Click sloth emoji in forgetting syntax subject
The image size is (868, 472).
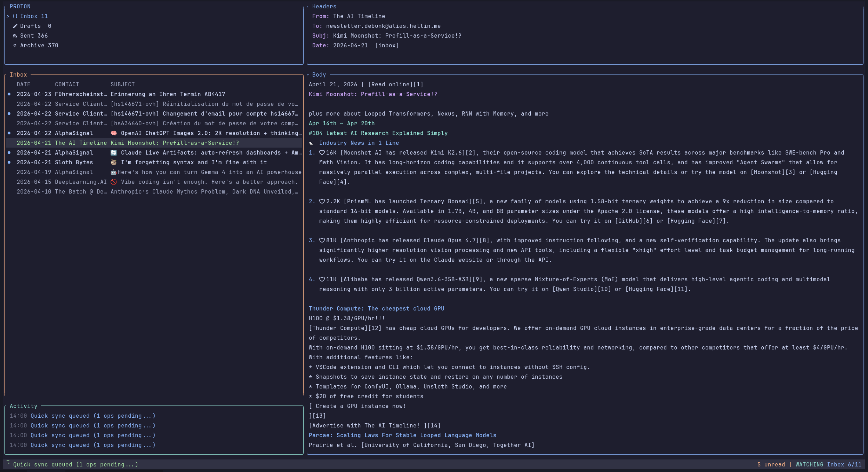click(114, 163)
